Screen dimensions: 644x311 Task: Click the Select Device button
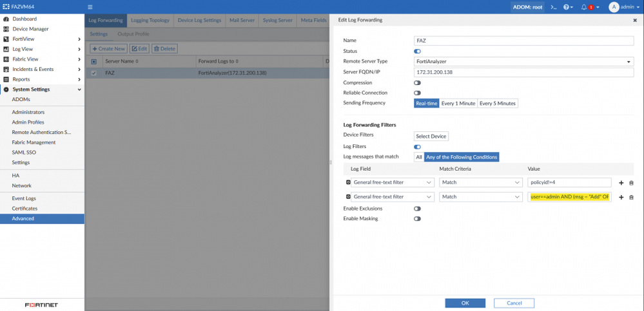tap(431, 136)
